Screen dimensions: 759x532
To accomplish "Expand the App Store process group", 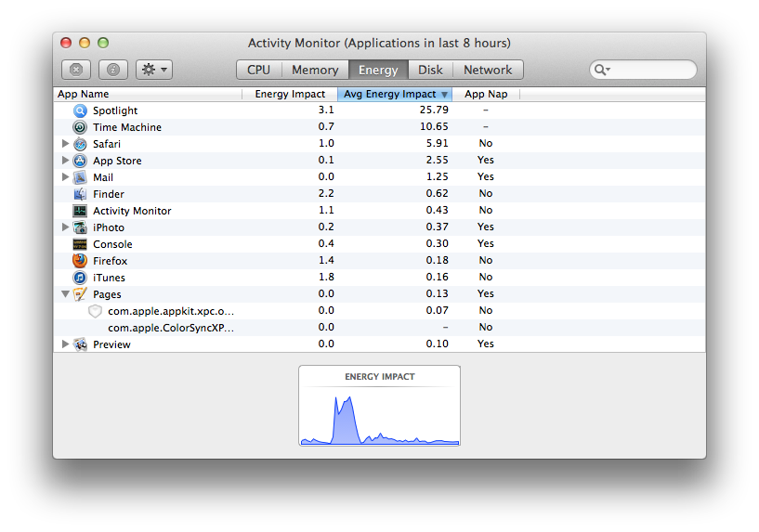I will click(x=65, y=160).
